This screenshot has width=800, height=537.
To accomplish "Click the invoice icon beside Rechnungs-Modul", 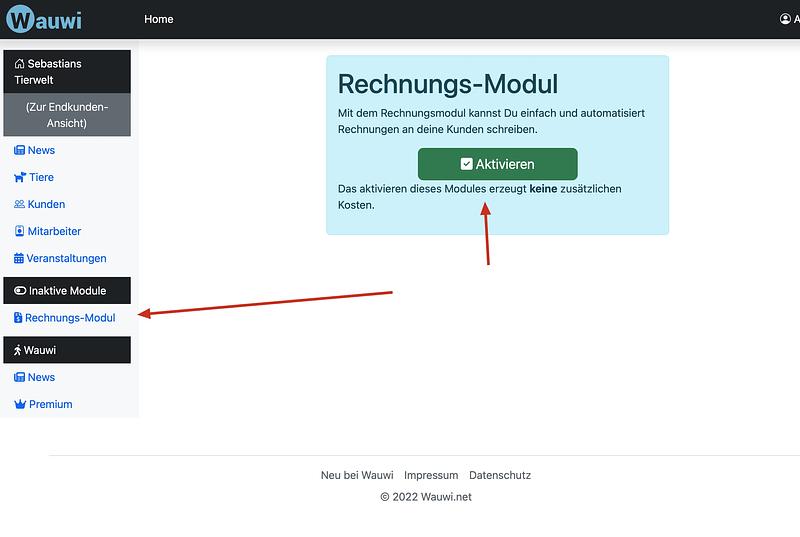I will point(18,318).
